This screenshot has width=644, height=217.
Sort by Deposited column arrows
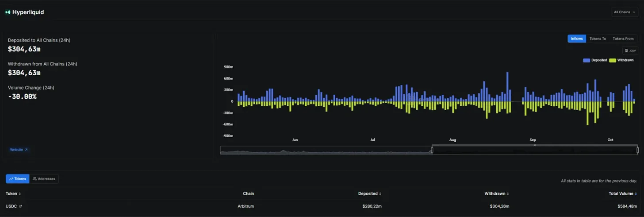point(380,194)
